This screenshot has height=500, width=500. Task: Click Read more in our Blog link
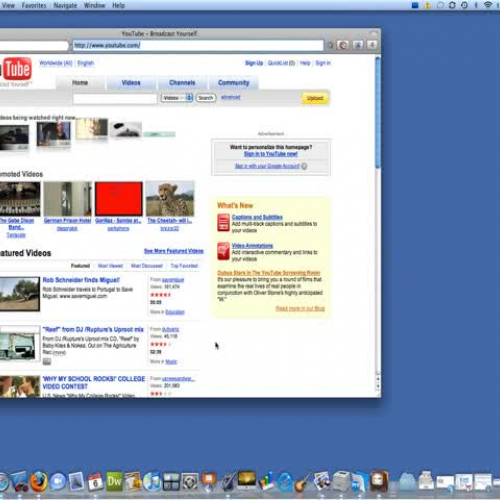(300, 308)
